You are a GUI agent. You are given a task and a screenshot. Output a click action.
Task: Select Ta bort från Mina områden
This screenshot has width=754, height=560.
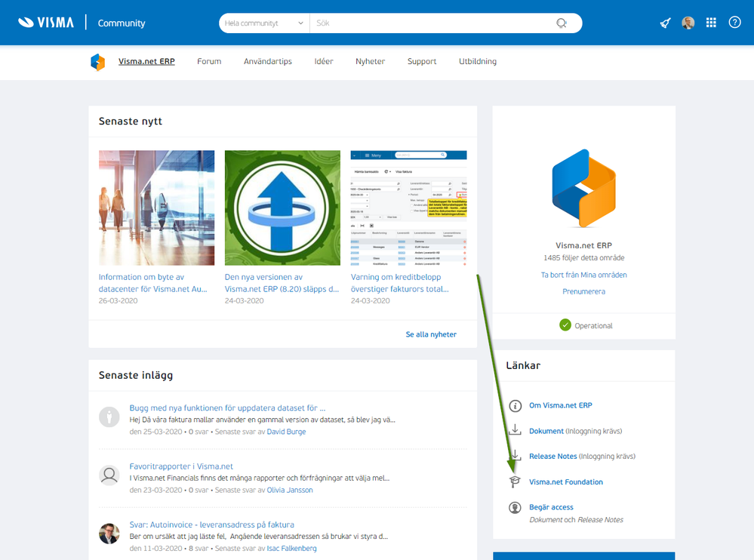tap(583, 275)
